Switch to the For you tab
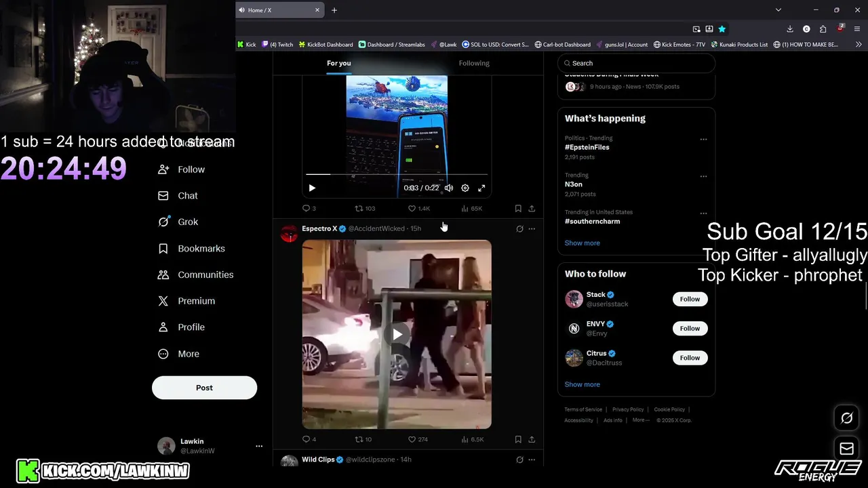Screen dimensions: 868x488 339,63
